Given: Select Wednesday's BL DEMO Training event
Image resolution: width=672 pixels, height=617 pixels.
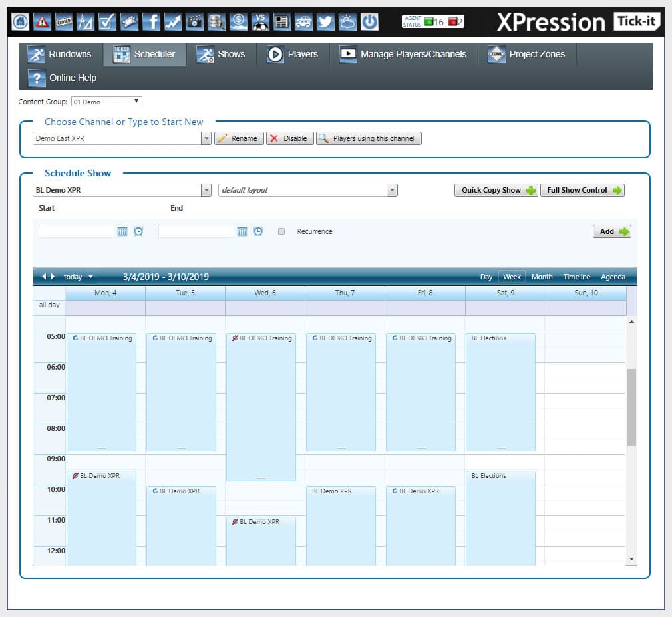Looking at the screenshot, I should pyautogui.click(x=261, y=407).
